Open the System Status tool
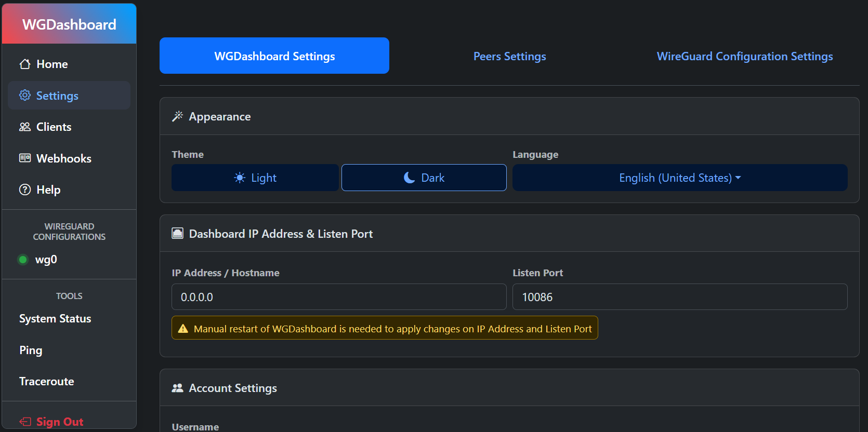 (x=55, y=319)
